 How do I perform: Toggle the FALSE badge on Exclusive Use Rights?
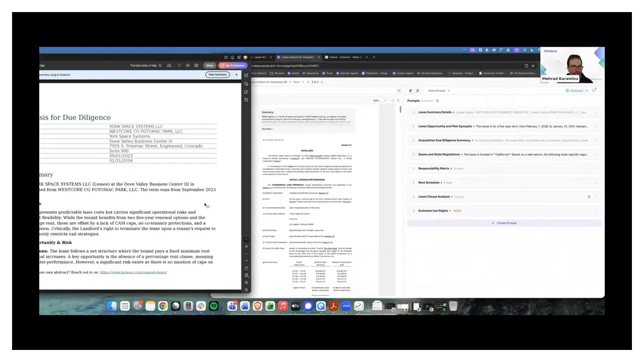tap(457, 211)
